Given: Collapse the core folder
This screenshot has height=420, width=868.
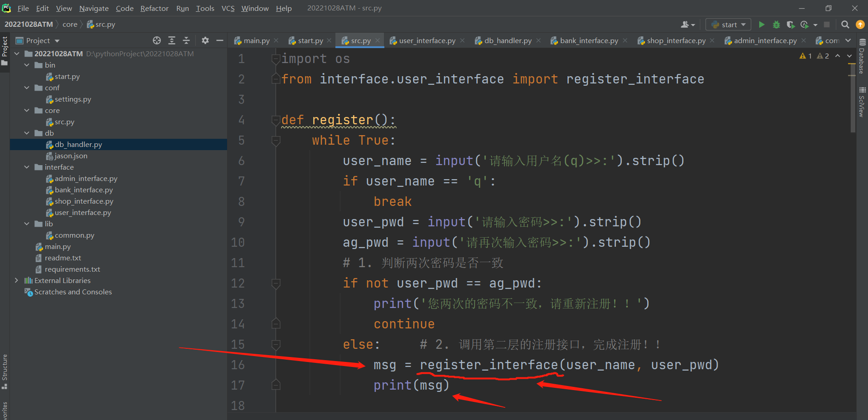Looking at the screenshot, I should pyautogui.click(x=27, y=110).
